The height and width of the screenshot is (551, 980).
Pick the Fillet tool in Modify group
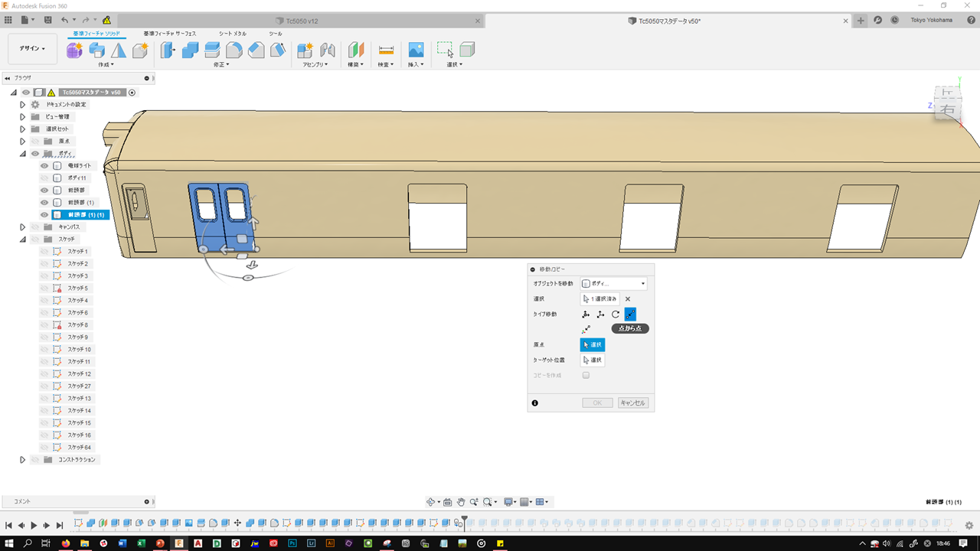234,51
